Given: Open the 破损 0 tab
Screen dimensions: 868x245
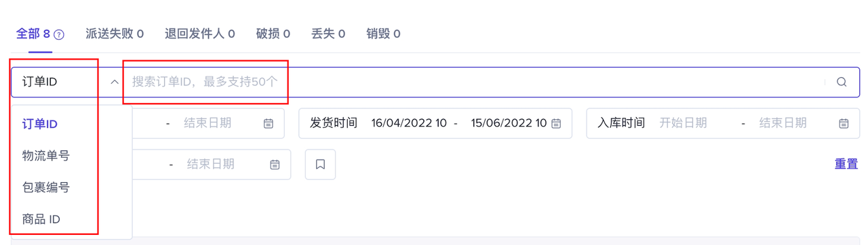Looking at the screenshot, I should pos(273,33).
